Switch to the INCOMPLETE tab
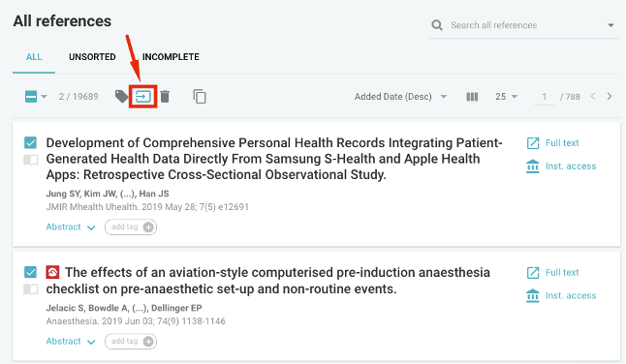 171,57
